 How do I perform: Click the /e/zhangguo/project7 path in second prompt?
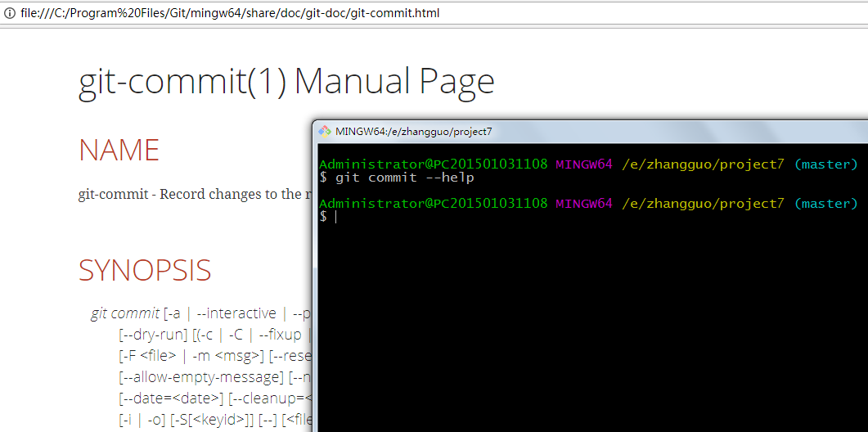703,203
